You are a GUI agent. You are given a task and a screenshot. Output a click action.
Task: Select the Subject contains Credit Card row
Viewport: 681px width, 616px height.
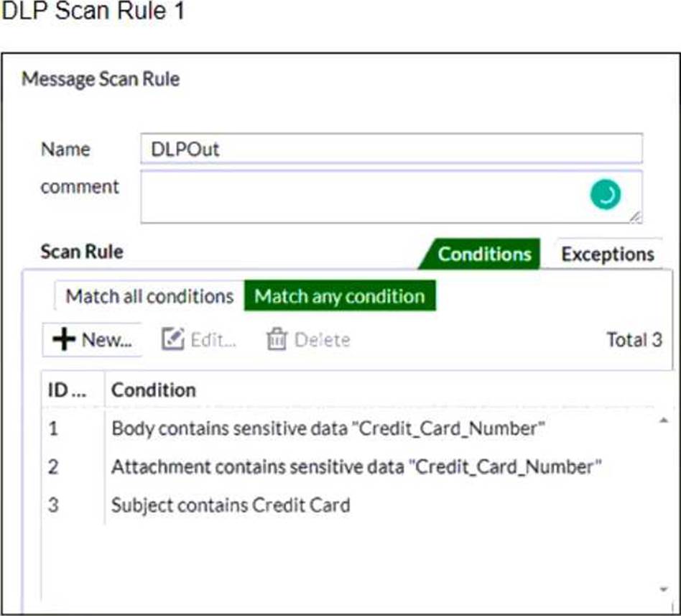(231, 505)
